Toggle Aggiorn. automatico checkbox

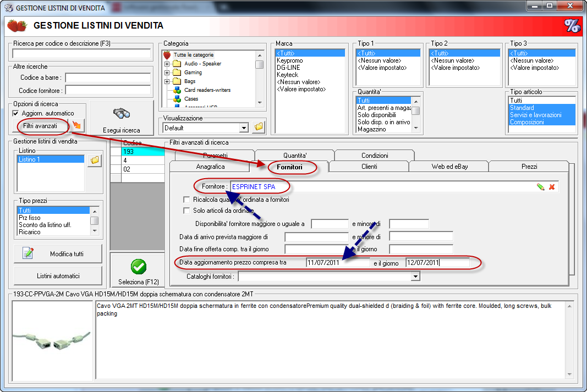pyautogui.click(x=16, y=113)
